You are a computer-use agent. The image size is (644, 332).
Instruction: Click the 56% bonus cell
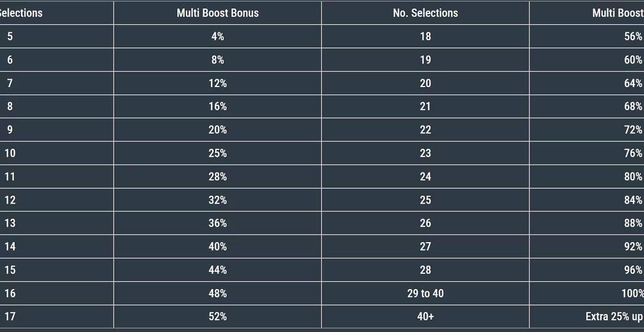coord(587,36)
